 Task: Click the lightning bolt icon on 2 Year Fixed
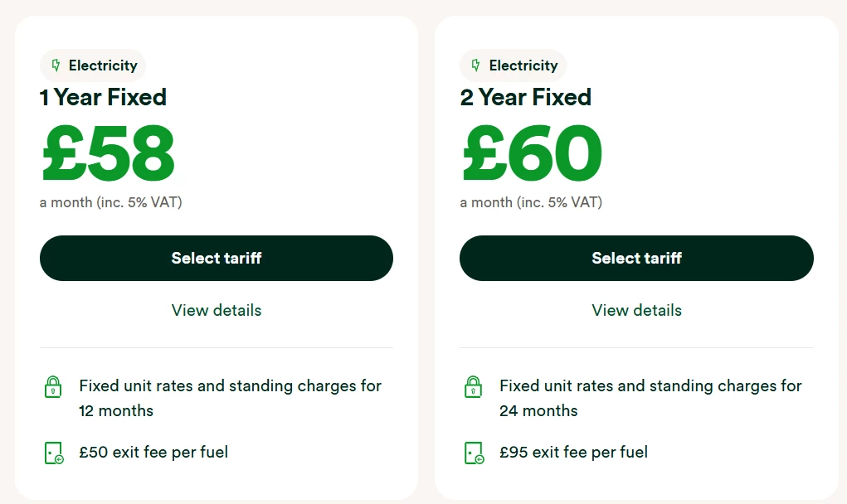(476, 65)
